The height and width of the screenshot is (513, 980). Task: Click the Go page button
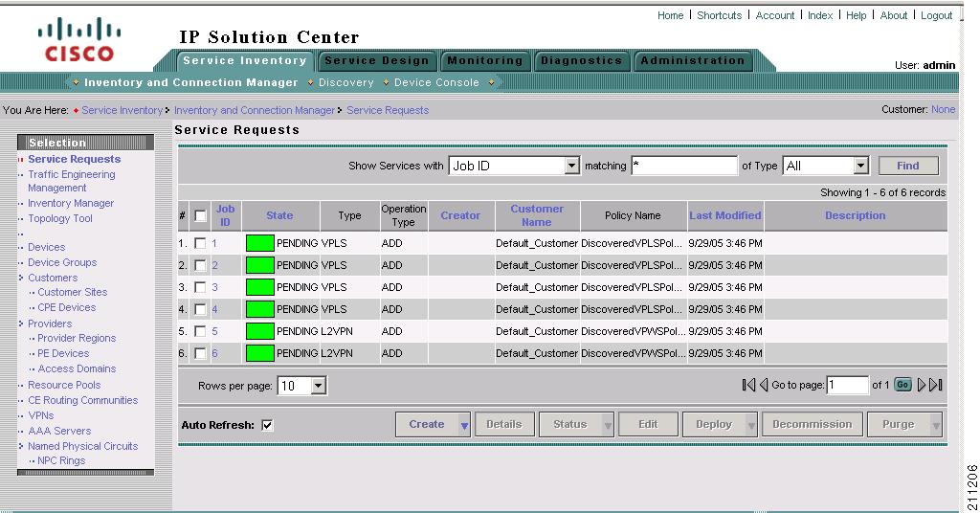point(902,385)
